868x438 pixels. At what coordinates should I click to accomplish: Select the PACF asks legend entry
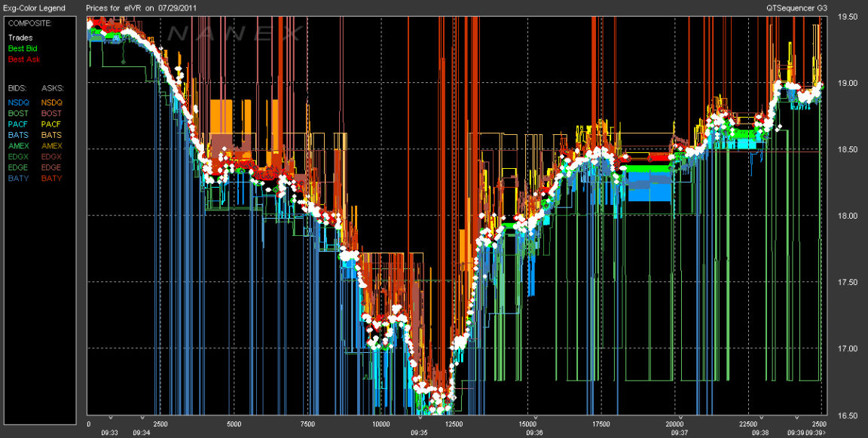[53, 124]
